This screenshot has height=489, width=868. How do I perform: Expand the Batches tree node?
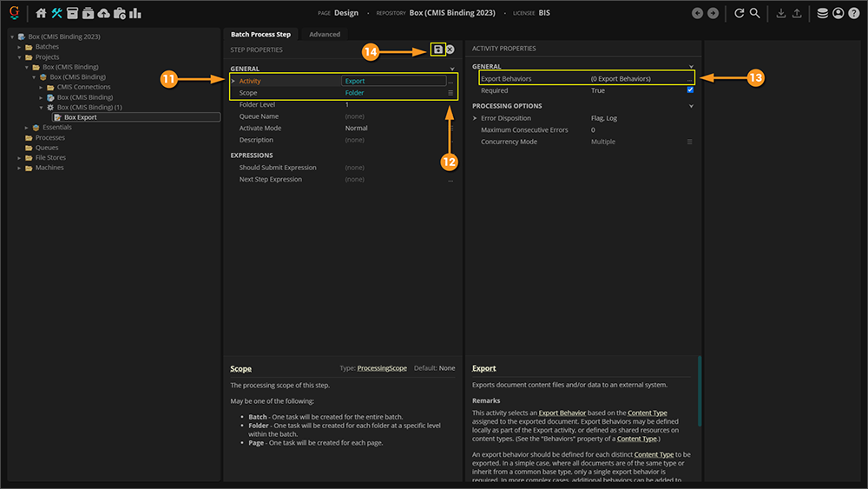click(x=19, y=47)
